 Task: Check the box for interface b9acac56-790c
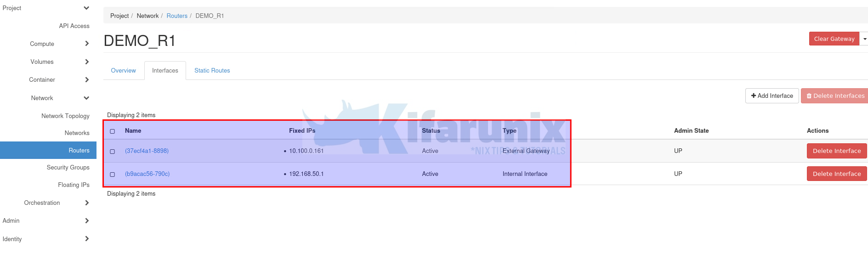(x=113, y=175)
